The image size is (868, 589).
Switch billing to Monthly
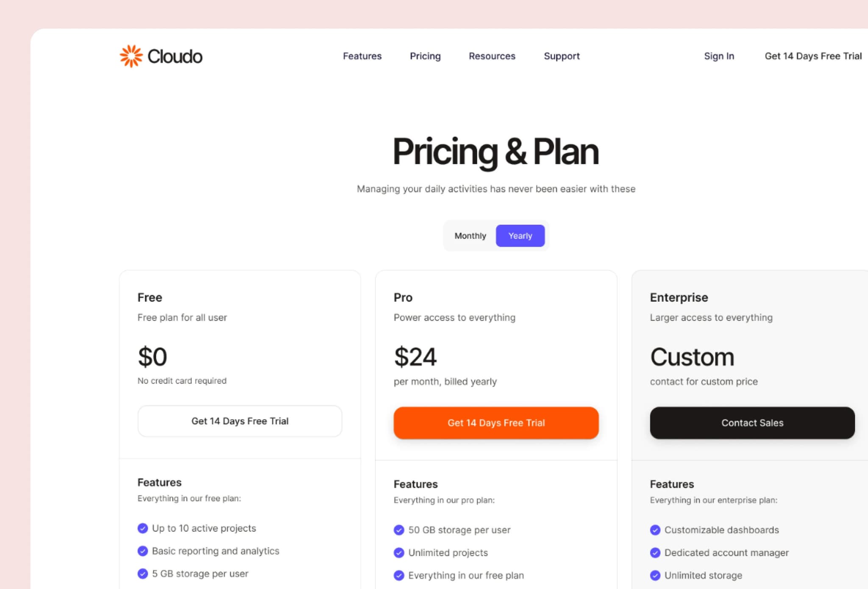tap(470, 236)
